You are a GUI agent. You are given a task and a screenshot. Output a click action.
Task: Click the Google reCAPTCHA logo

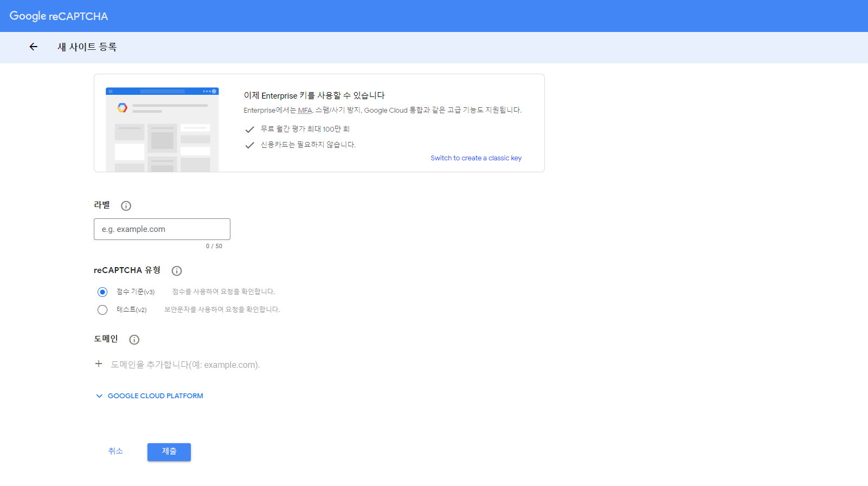[59, 16]
